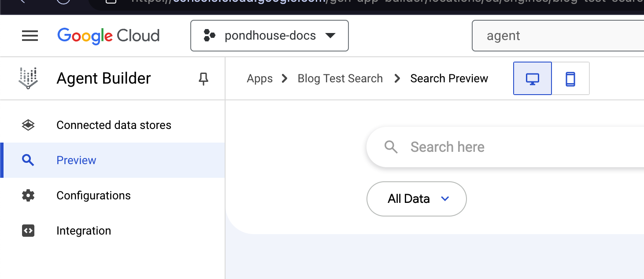Open the pondhouse-docs project selector
644x279 pixels.
pyautogui.click(x=270, y=36)
